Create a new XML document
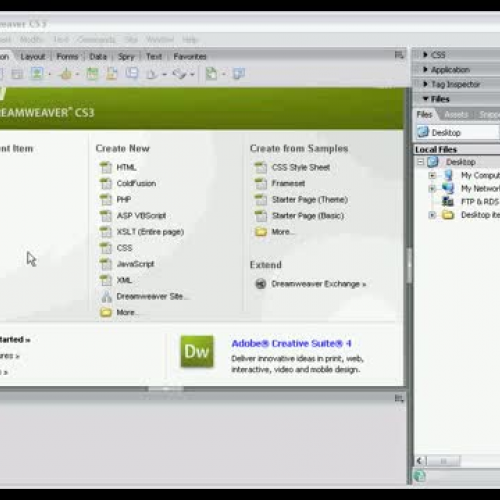This screenshot has width=500, height=500. [x=124, y=280]
